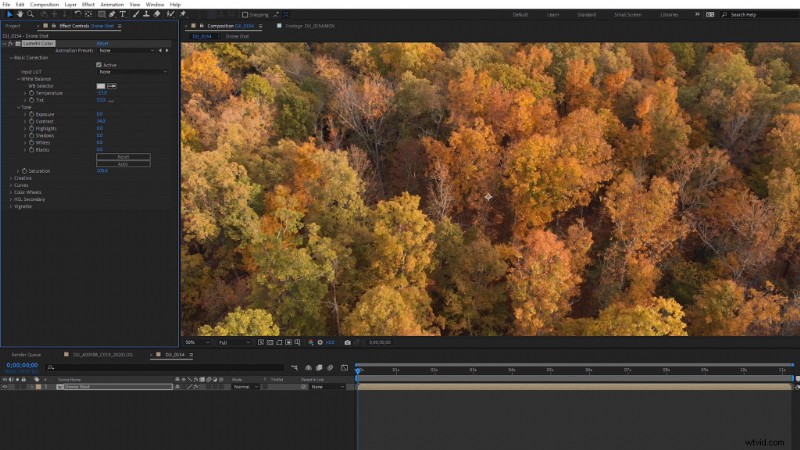Viewport: 800px width, 450px height.
Task: Toggle Contrast stopwatch keyframing
Action: tap(32, 121)
